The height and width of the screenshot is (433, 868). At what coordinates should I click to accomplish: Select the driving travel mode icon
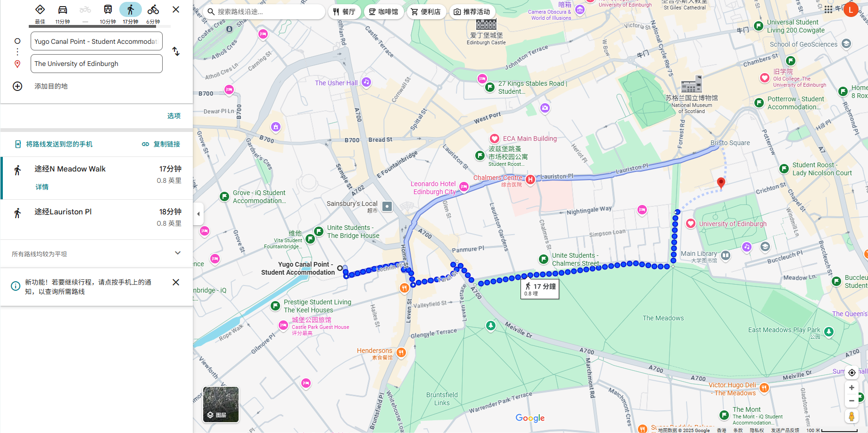(62, 10)
